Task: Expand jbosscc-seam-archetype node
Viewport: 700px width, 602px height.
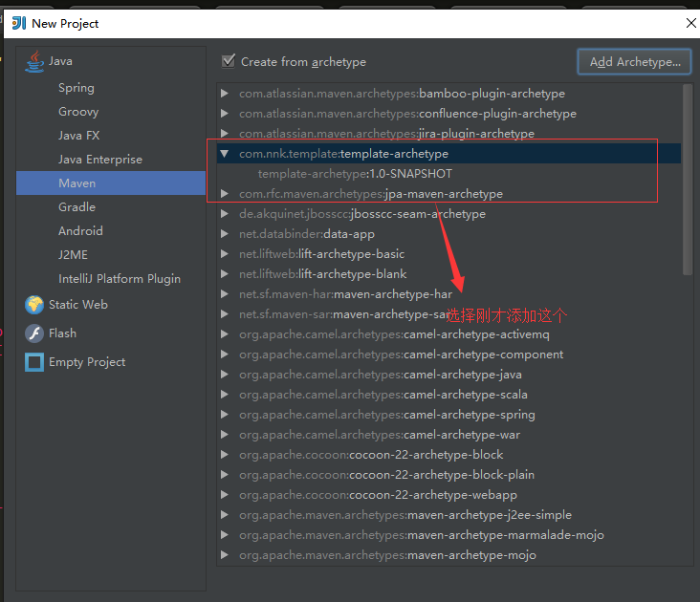Action: pyautogui.click(x=225, y=214)
